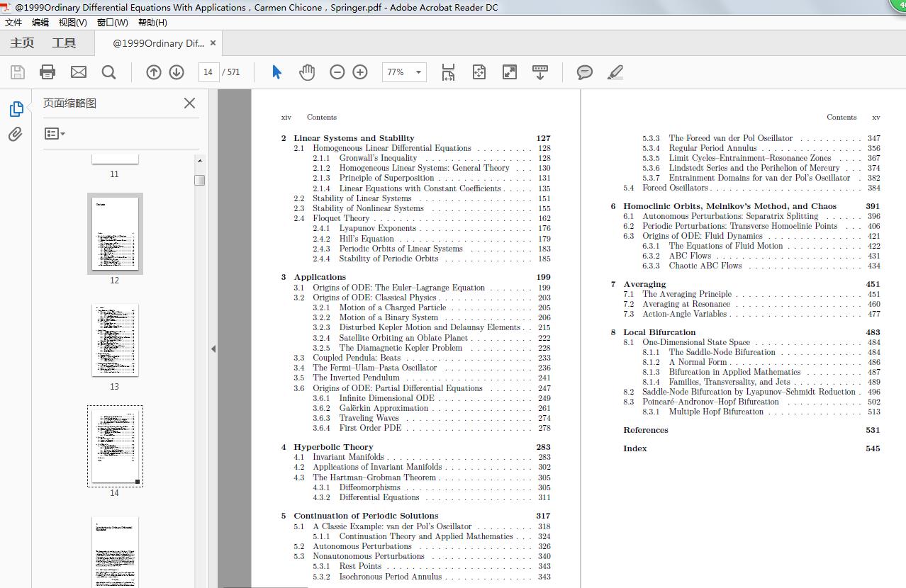
Task: Select page 14 thumbnail
Action: pyautogui.click(x=115, y=446)
